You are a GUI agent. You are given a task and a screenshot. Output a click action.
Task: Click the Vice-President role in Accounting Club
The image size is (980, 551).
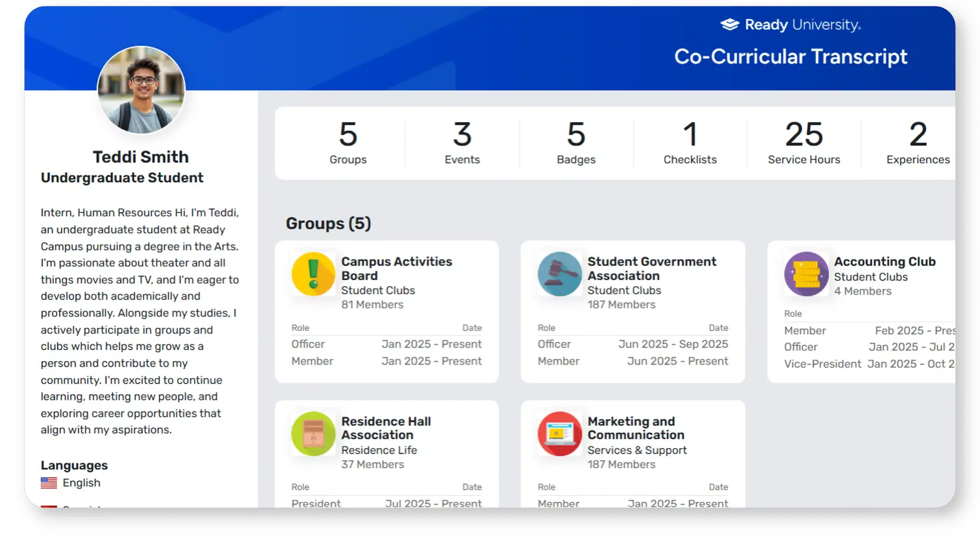click(x=823, y=364)
